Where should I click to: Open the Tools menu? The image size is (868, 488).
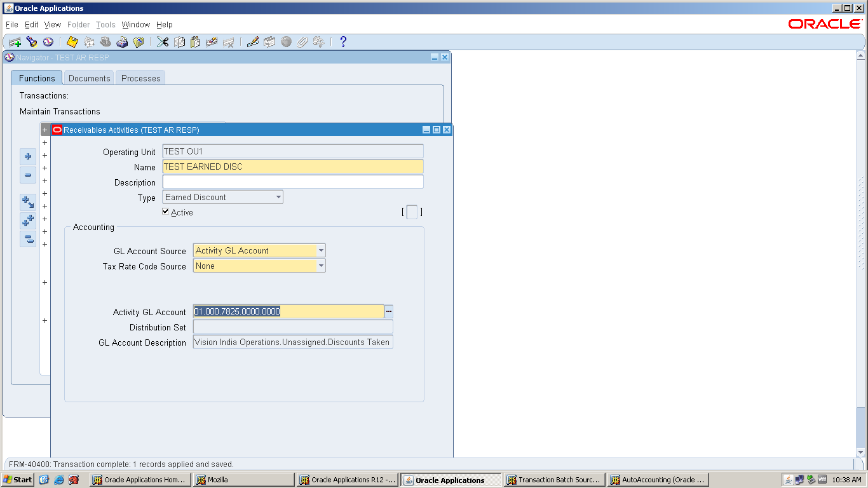pyautogui.click(x=105, y=25)
